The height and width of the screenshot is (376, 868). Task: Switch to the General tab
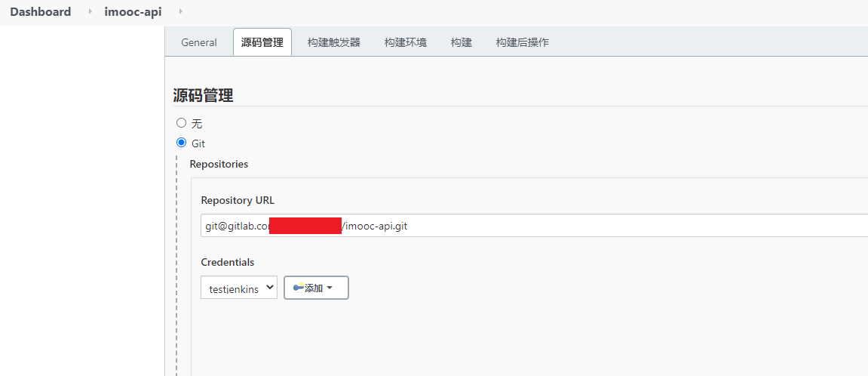tap(199, 43)
